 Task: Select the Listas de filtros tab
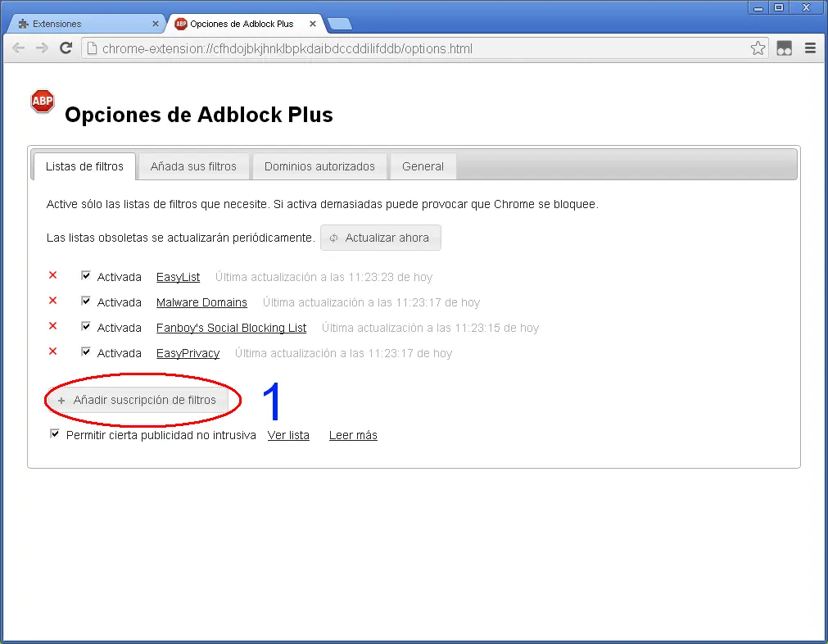[x=84, y=166]
